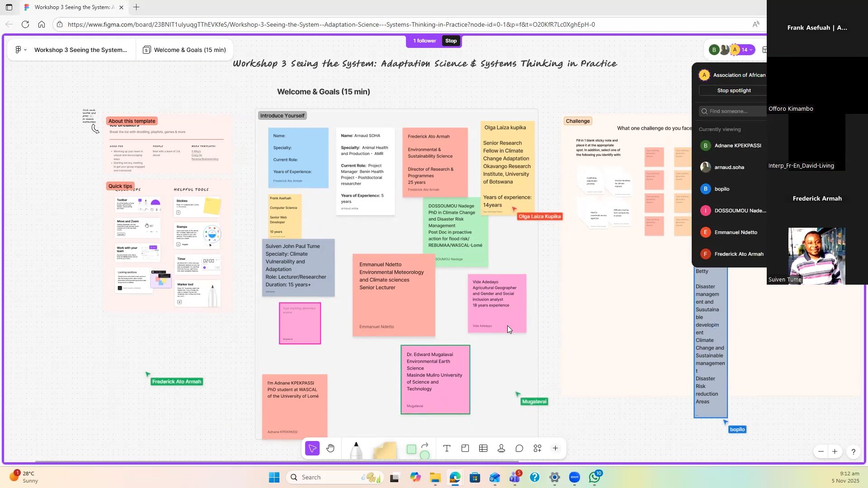This screenshot has width=868, height=488.
Task: Select the Text tool
Action: [447, 448]
